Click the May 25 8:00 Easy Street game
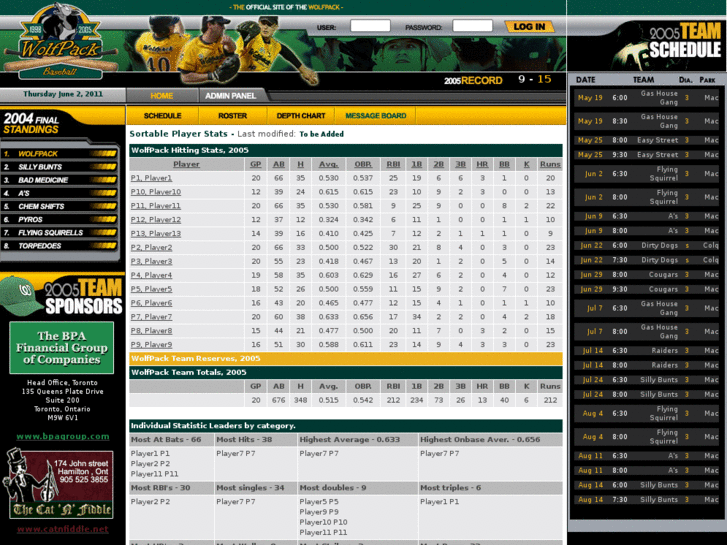The height and width of the screenshot is (545, 727). tap(647, 140)
